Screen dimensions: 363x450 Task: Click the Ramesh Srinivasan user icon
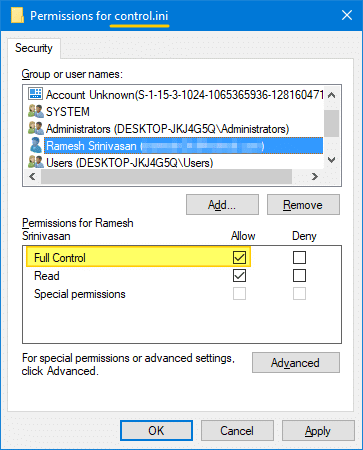36,145
